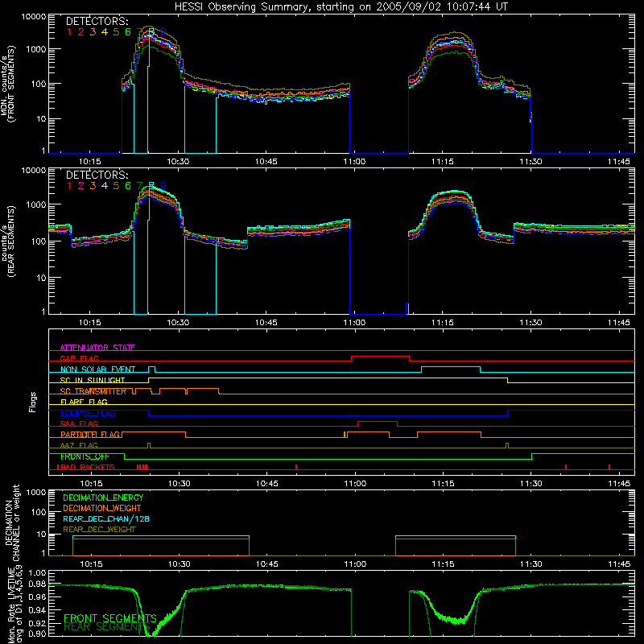Select the GAP_FLAG label
The image size is (644, 644).
point(79,358)
